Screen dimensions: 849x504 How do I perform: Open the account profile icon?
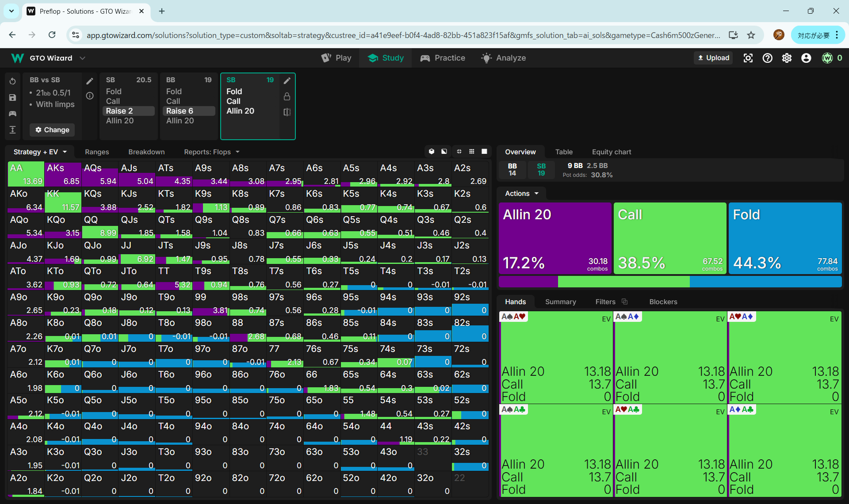coord(806,58)
